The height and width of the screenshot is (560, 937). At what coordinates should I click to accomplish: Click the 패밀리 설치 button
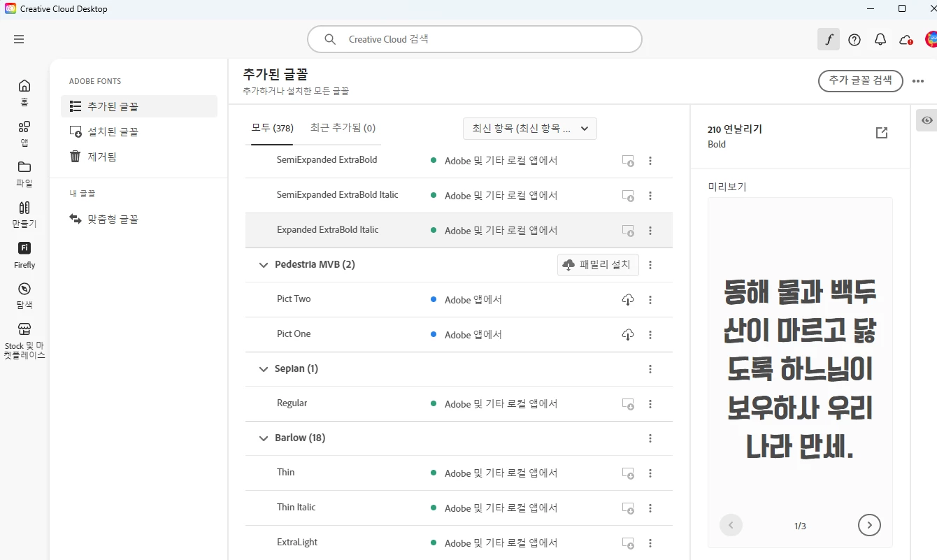[x=598, y=265]
